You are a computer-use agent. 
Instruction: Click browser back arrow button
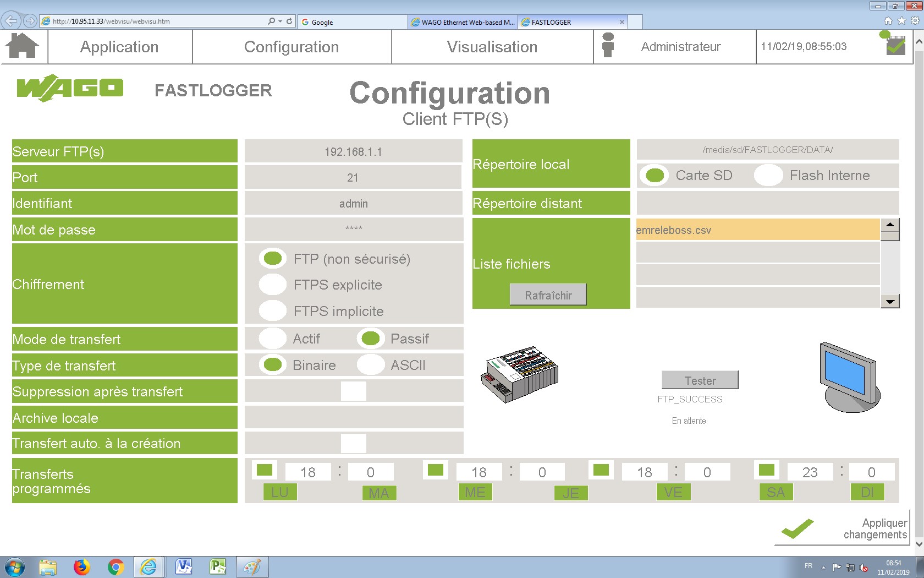click(x=10, y=21)
